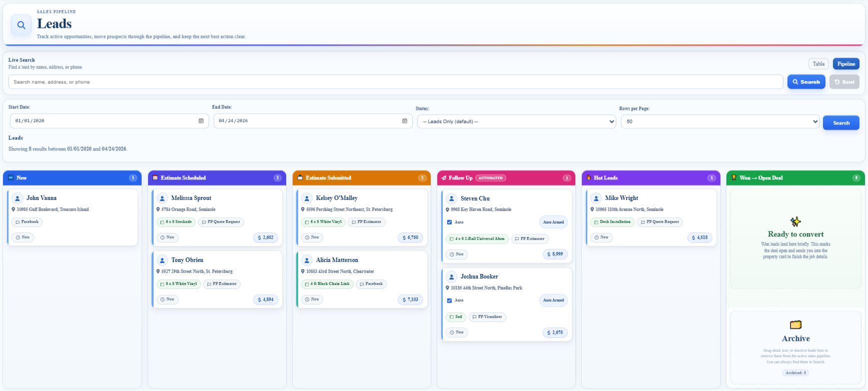
Task: Click Deck Installation tag on Mike Wright
Action: click(x=612, y=222)
